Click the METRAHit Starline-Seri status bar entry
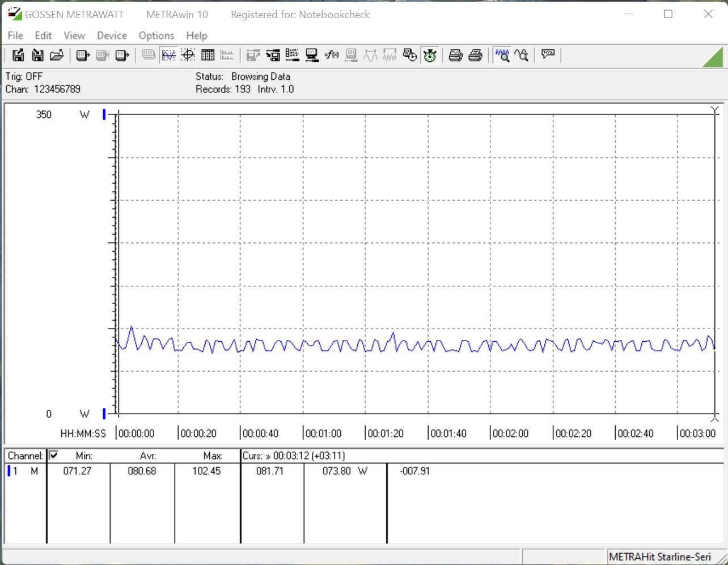The height and width of the screenshot is (565, 728). pos(660,557)
